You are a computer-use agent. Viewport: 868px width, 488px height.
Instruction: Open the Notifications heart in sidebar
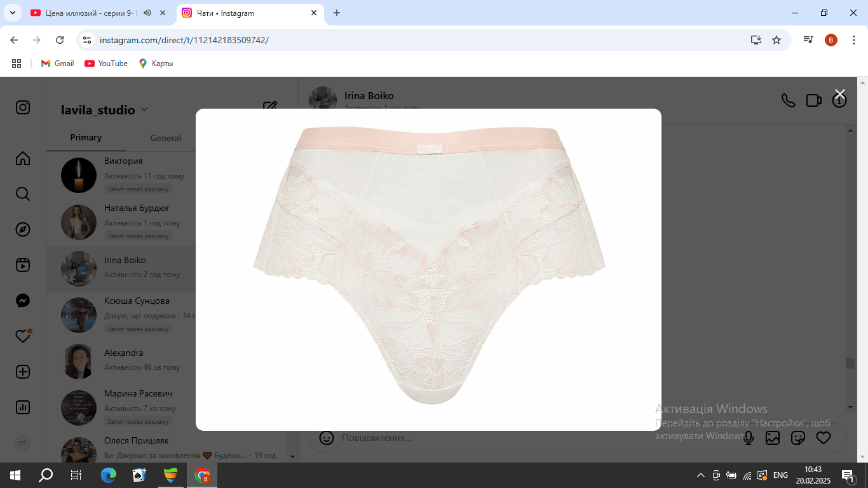pyautogui.click(x=23, y=336)
